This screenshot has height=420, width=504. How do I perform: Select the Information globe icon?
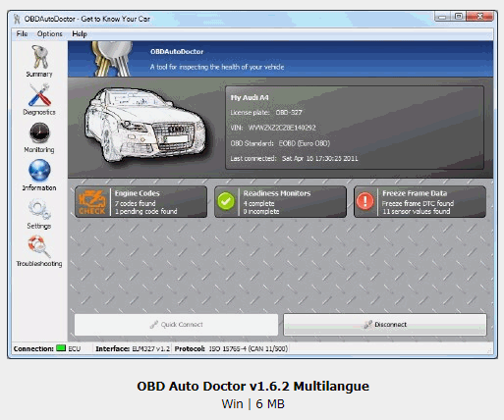pyautogui.click(x=39, y=170)
